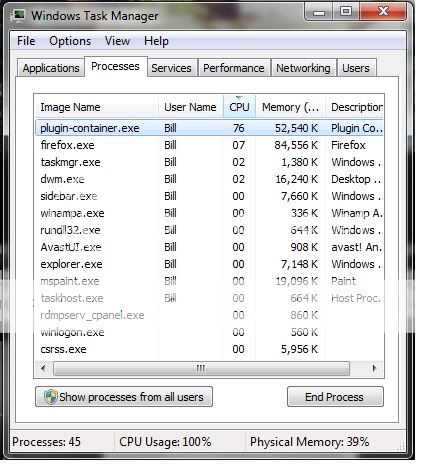Image resolution: width=426 pixels, height=469 pixels.
Task: Open the Options menu
Action: click(x=70, y=41)
